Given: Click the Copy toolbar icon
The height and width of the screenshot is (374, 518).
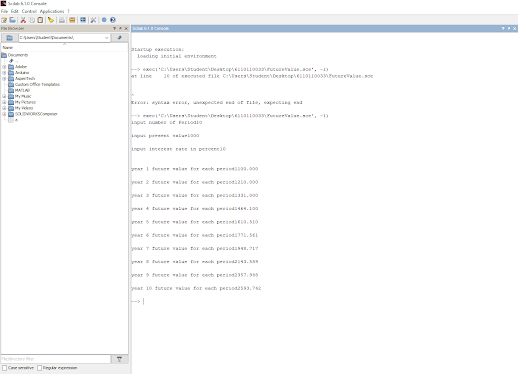Looking at the screenshot, I should [x=32, y=20].
